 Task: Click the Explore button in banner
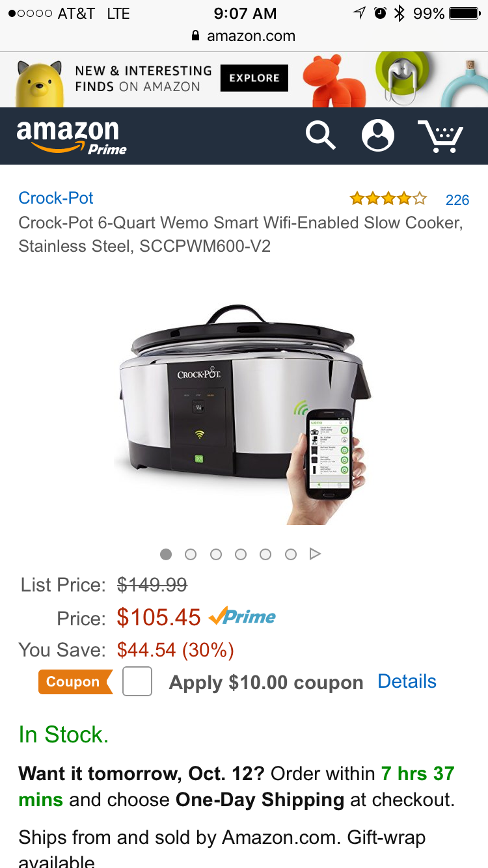tap(254, 78)
